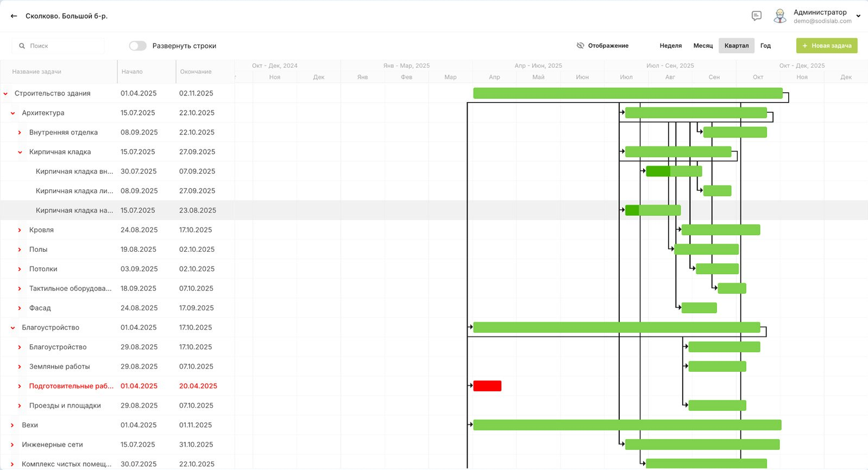Viewport: 868px width, 470px height.
Task: Open the Администратор account dropdown arrow
Action: 858,16
